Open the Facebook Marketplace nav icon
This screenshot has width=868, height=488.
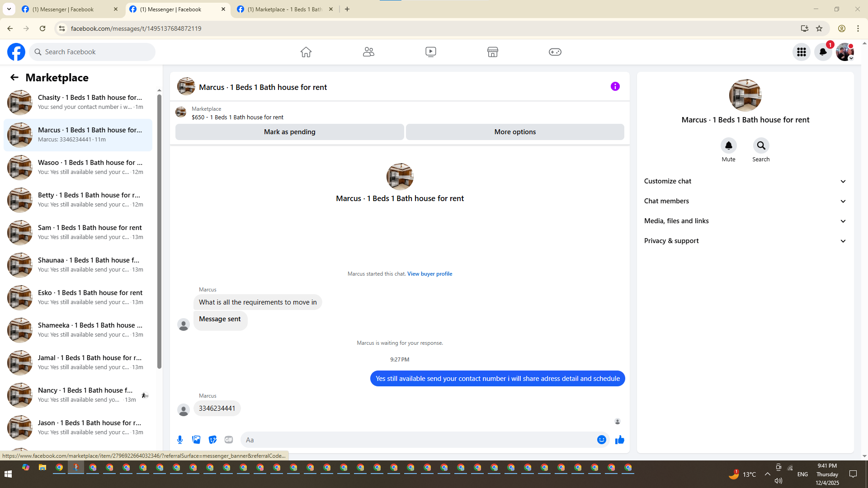click(492, 52)
